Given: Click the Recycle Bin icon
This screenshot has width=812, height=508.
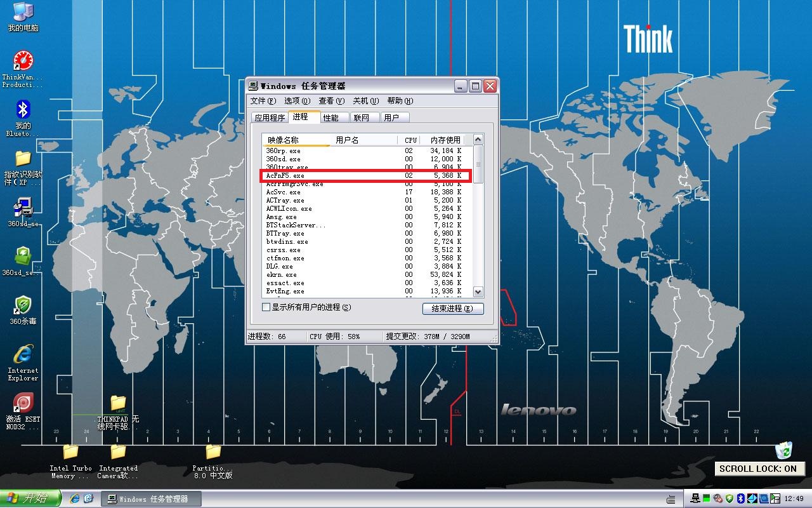Looking at the screenshot, I should coord(783,450).
